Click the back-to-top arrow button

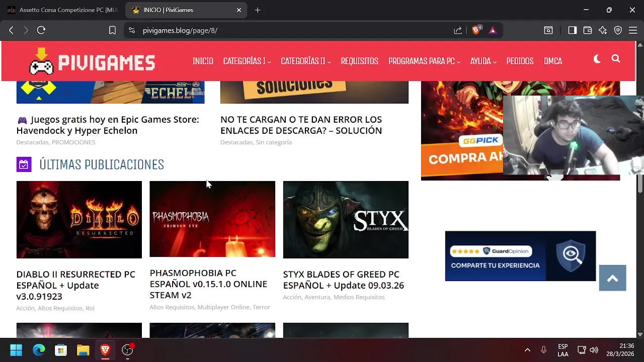coord(612,278)
